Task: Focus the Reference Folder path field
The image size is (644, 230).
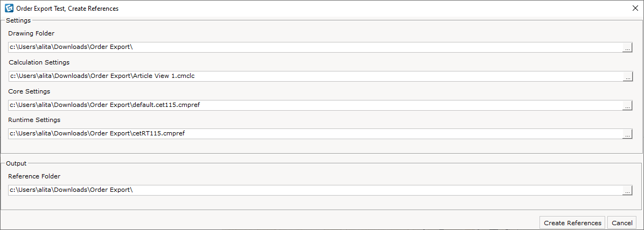Action: pos(316,190)
